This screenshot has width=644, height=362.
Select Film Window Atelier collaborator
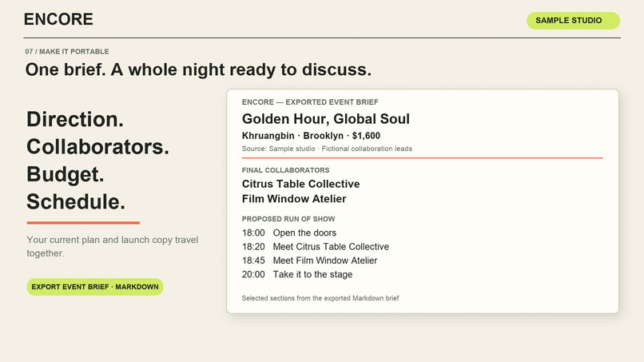click(x=294, y=199)
